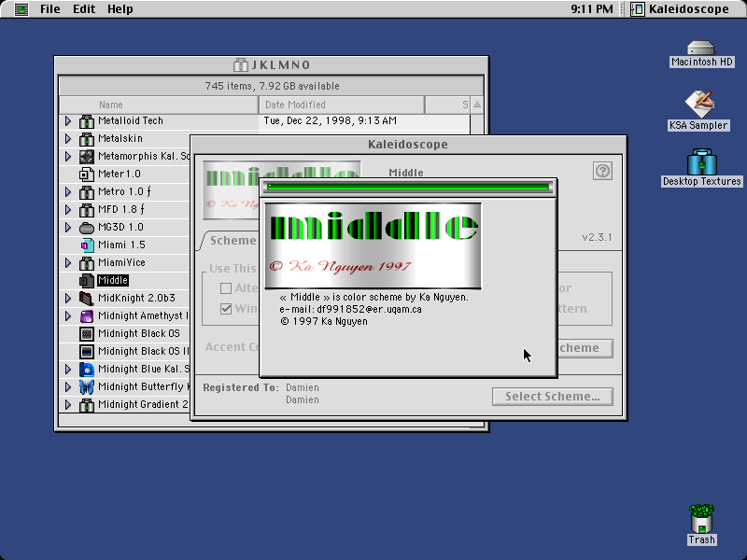Click the folder icon in the JKLMNO title bar

coord(241,64)
